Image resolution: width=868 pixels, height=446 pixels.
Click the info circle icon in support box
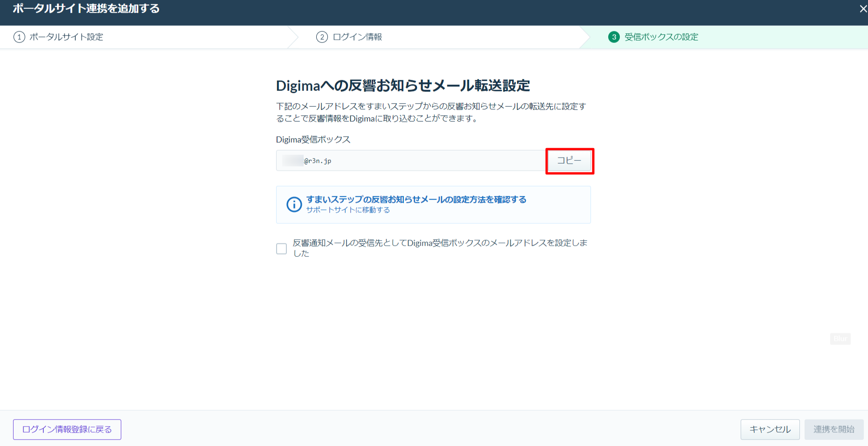coord(294,205)
